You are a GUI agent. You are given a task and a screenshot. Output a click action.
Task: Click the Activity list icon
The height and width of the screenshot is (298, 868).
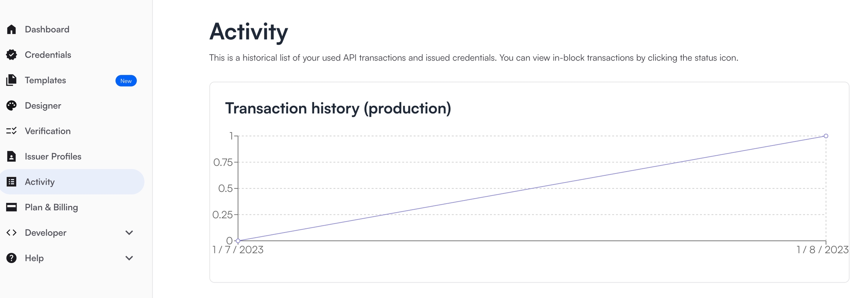coord(11,182)
